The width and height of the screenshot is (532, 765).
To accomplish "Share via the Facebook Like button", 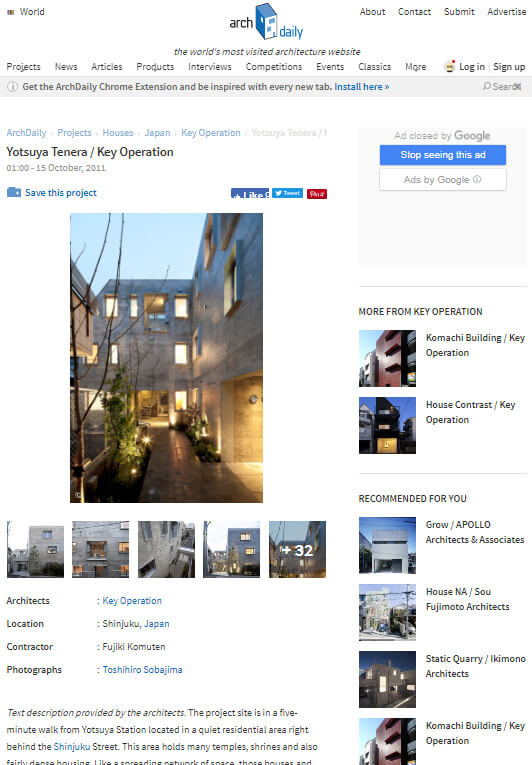I will coord(250,194).
